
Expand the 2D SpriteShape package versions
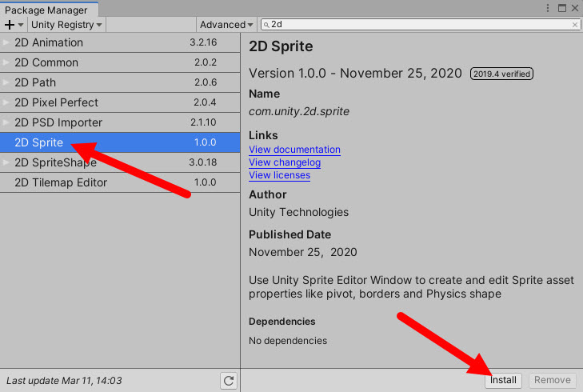coord(6,162)
